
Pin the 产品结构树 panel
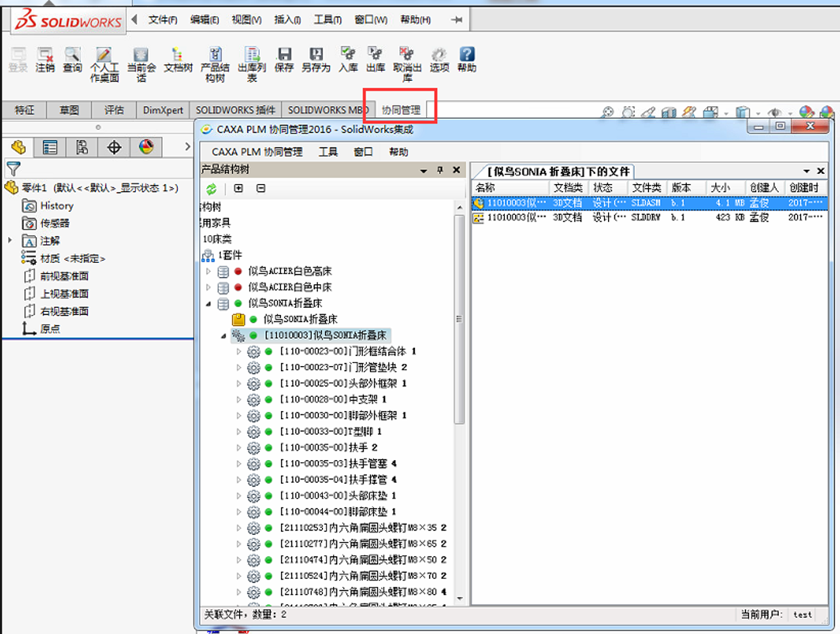pos(440,170)
